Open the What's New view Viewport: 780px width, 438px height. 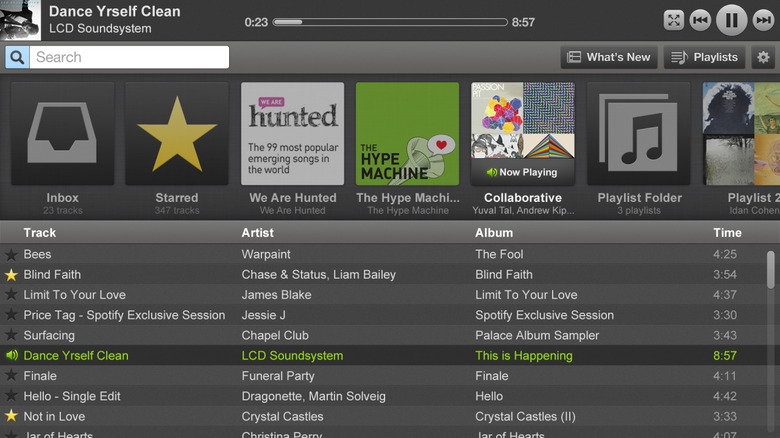[x=609, y=57]
